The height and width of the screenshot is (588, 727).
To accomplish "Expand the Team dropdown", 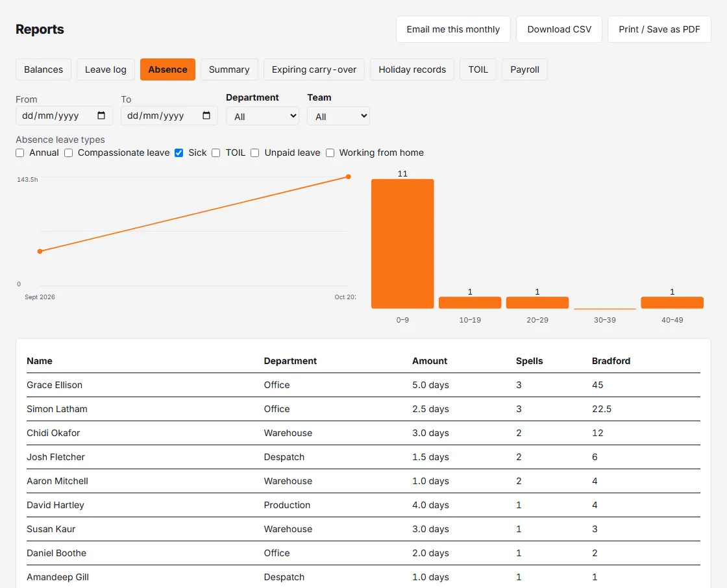I will (x=338, y=116).
